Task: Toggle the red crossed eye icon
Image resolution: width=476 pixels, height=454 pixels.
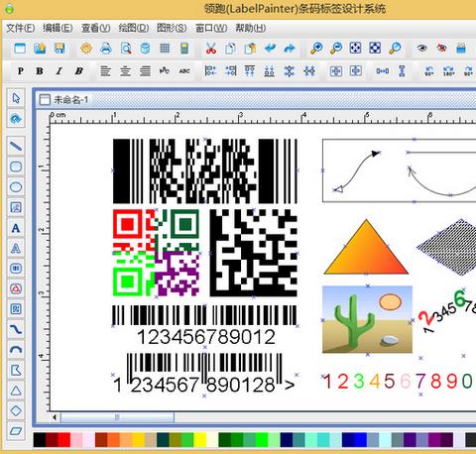Action: tap(441, 49)
